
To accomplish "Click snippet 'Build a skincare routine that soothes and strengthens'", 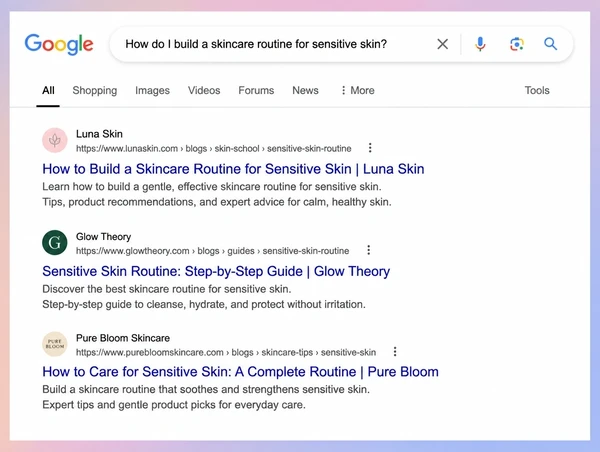I will click(206, 390).
